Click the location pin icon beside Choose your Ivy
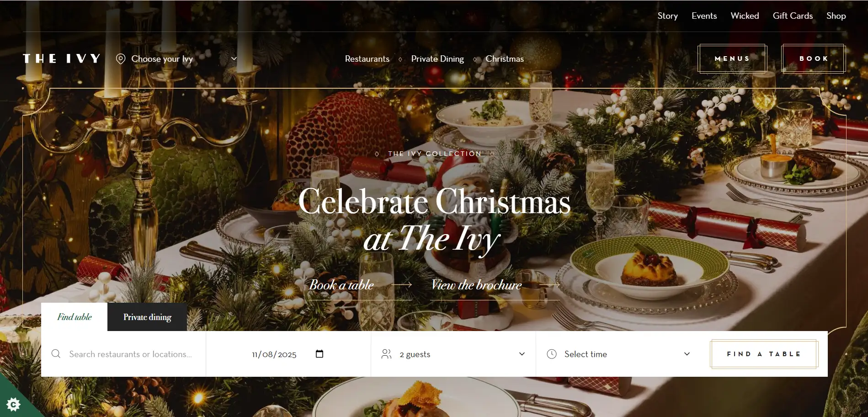 click(x=121, y=59)
